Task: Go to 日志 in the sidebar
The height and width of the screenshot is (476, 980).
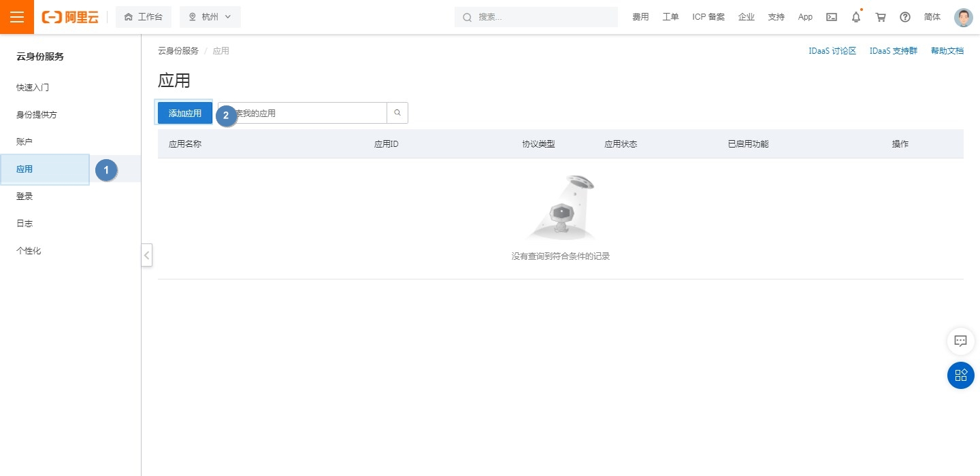Action: point(24,224)
